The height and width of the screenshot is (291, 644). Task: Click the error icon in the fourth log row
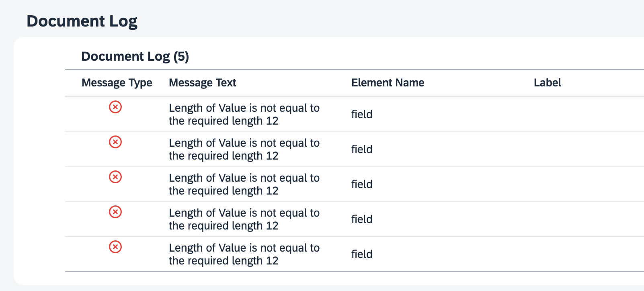click(115, 212)
